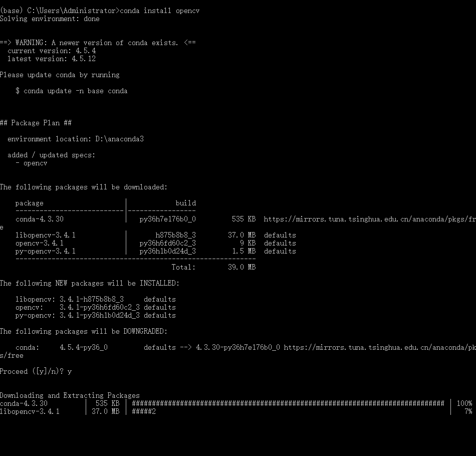Viewport: 476px width, 456px height.
Task: Select 'environment location: D:\anaconda3' line
Action: click(76, 139)
